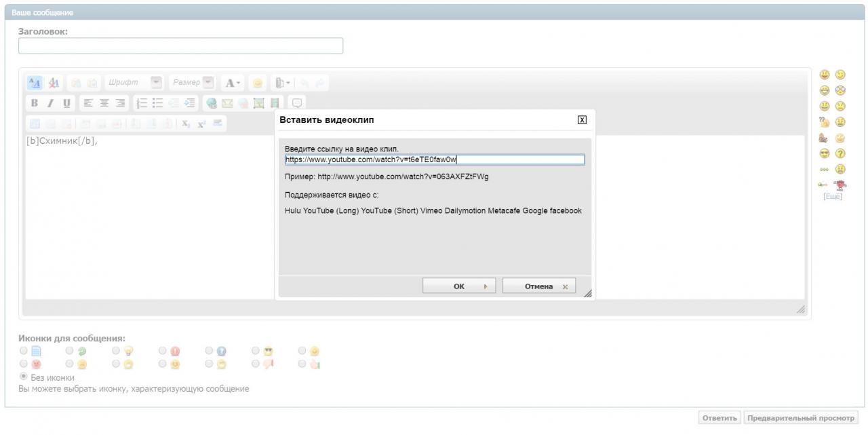Select the 'Без иконки' radio button
Viewport: 868px width, 435px height.
point(24,377)
